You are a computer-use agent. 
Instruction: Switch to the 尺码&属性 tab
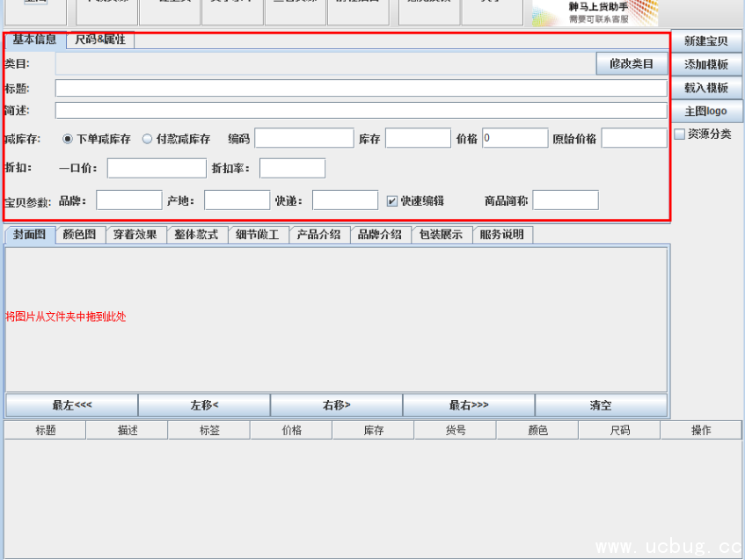(99, 40)
